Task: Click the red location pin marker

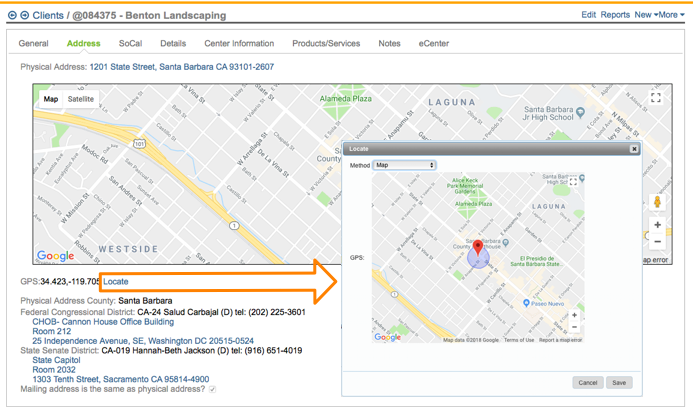Action: (x=478, y=247)
